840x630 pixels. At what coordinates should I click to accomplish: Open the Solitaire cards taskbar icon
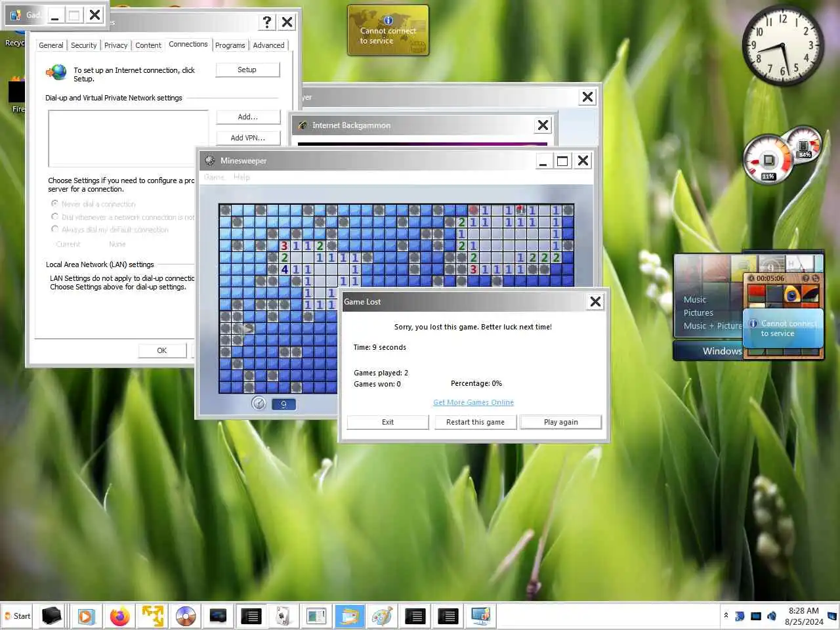283,616
